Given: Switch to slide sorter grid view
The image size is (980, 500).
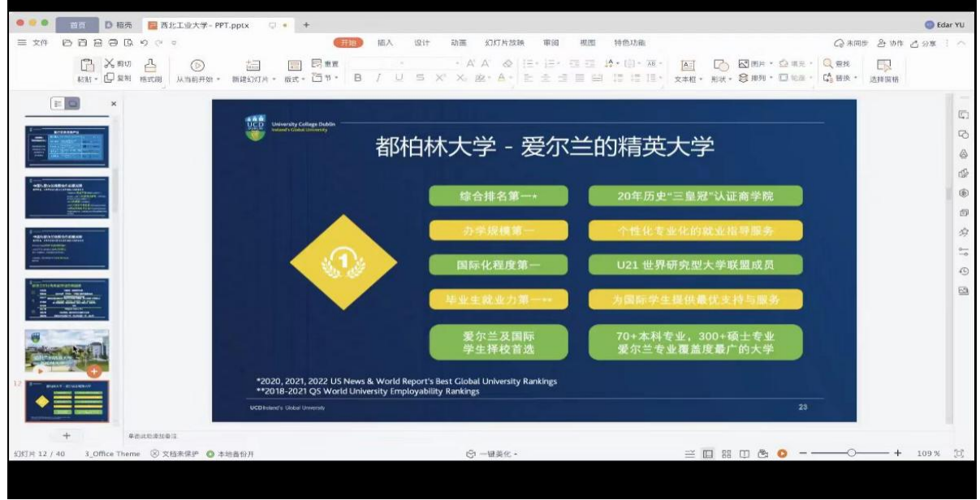Looking at the screenshot, I should (x=727, y=454).
